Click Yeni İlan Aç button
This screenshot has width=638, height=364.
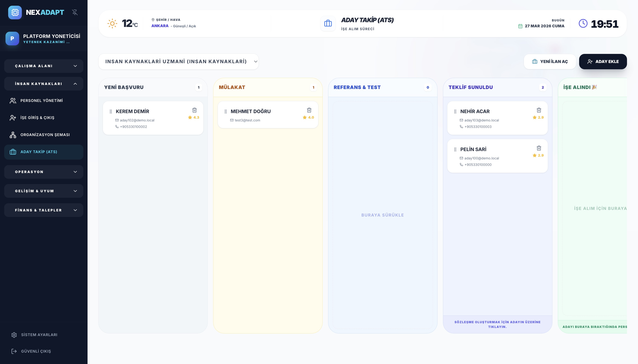click(x=550, y=61)
